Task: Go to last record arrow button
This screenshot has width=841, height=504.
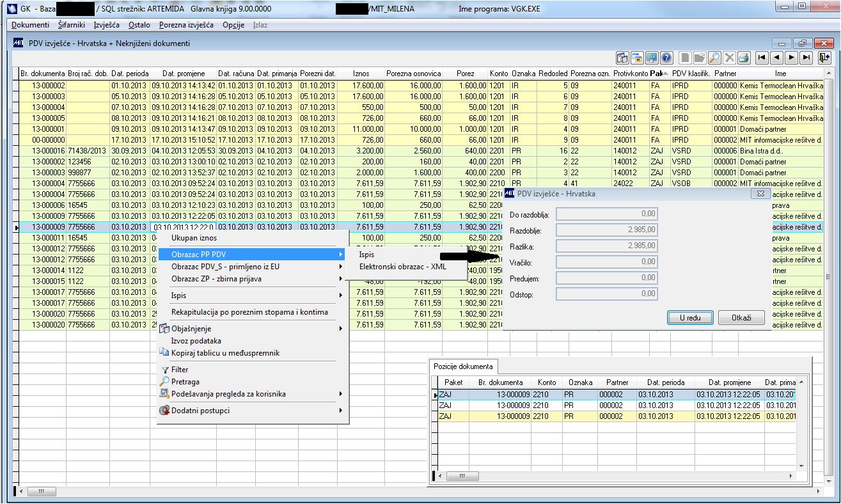Action: (806, 58)
